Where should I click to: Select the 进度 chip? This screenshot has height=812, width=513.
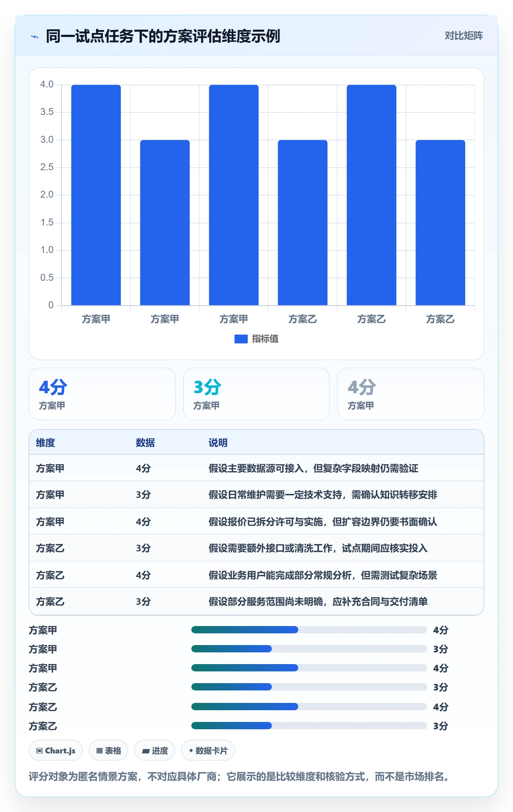pos(155,750)
